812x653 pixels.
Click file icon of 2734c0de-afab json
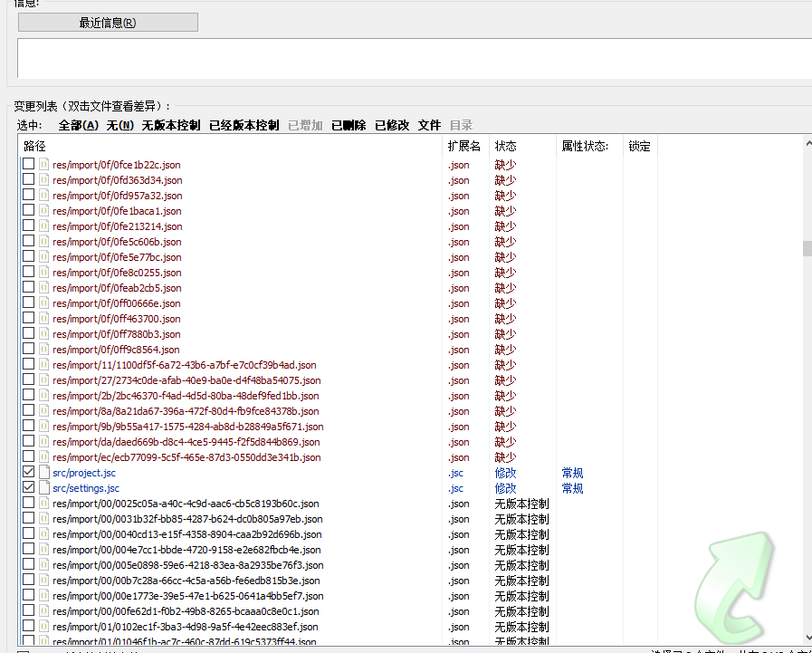point(44,379)
